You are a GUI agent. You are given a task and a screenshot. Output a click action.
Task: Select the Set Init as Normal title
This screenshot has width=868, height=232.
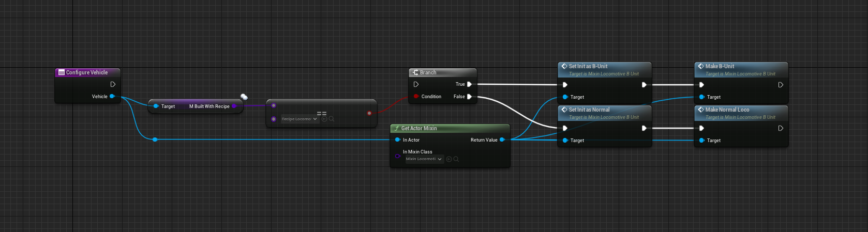pos(589,110)
